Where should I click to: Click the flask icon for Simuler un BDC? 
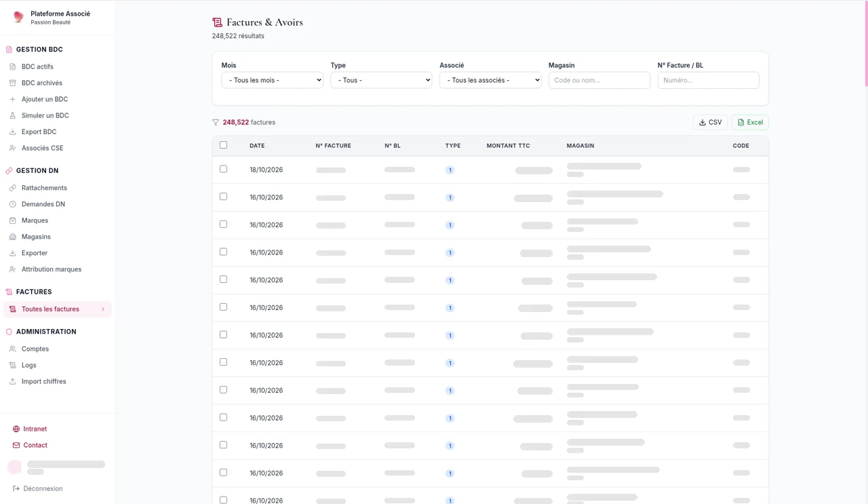(x=12, y=115)
